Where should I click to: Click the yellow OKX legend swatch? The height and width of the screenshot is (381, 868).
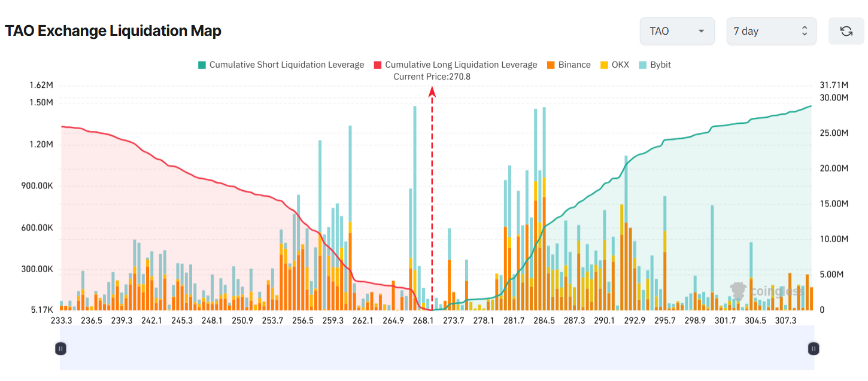coord(604,65)
